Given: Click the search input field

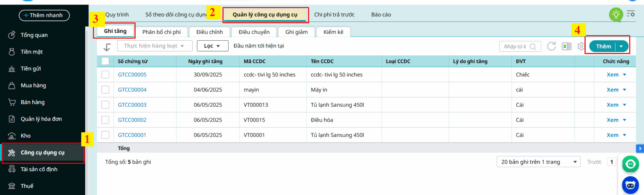Looking at the screenshot, I should [515, 46].
